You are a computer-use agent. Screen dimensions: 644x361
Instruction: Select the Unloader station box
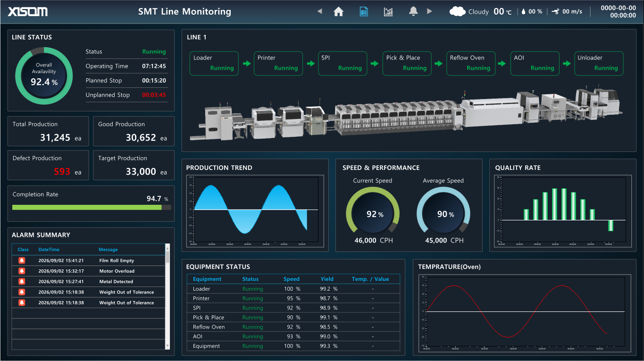pyautogui.click(x=599, y=63)
